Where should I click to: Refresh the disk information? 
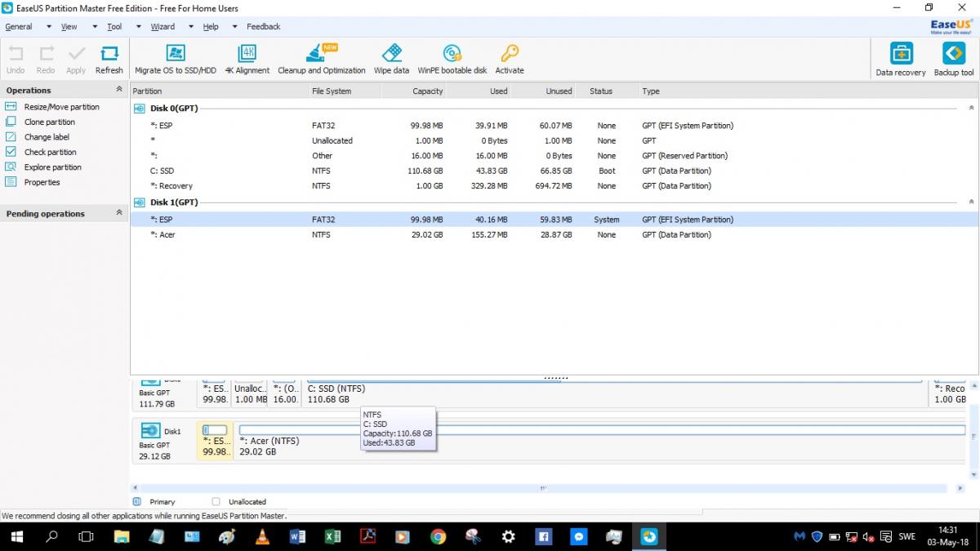click(x=109, y=60)
